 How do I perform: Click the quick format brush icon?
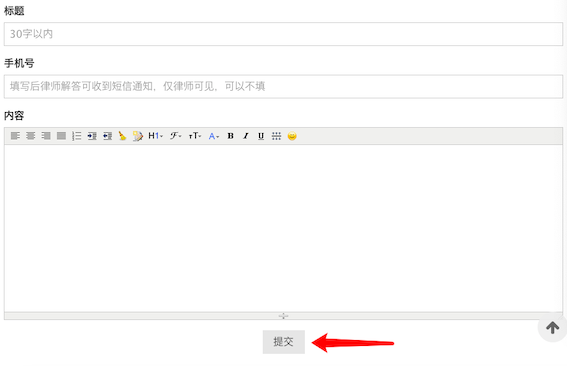138,136
